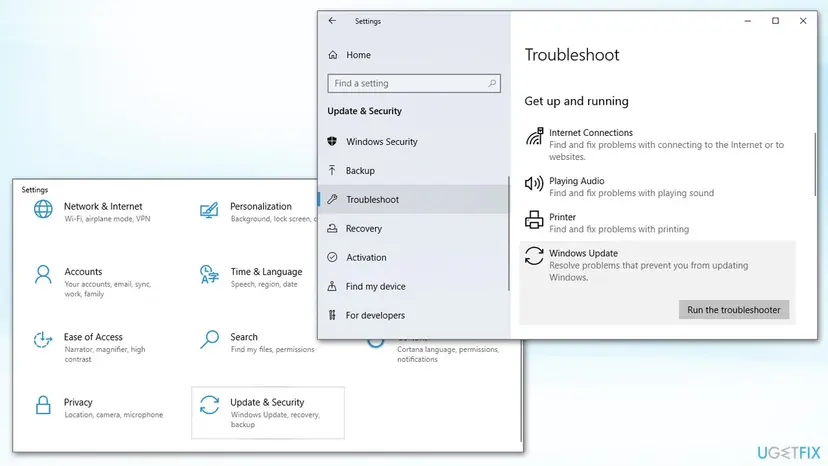This screenshot has width=828, height=466.
Task: Click the Time & Language icon
Action: coord(209,275)
